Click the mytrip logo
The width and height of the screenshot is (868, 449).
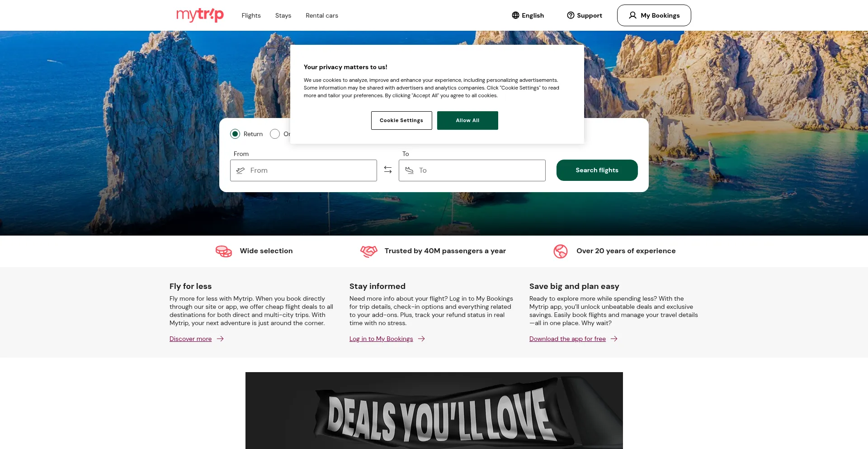(200, 15)
